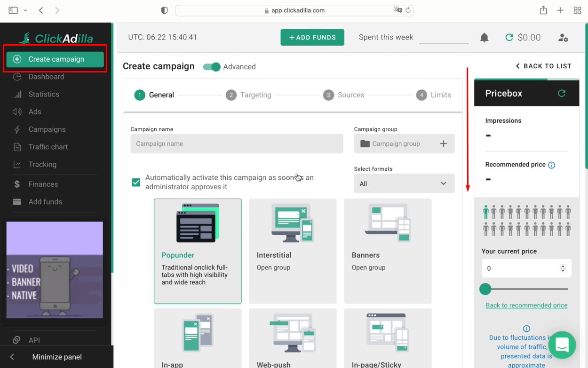Click the balance refresh icon
Viewport: 588px width, 368px height.
click(509, 38)
